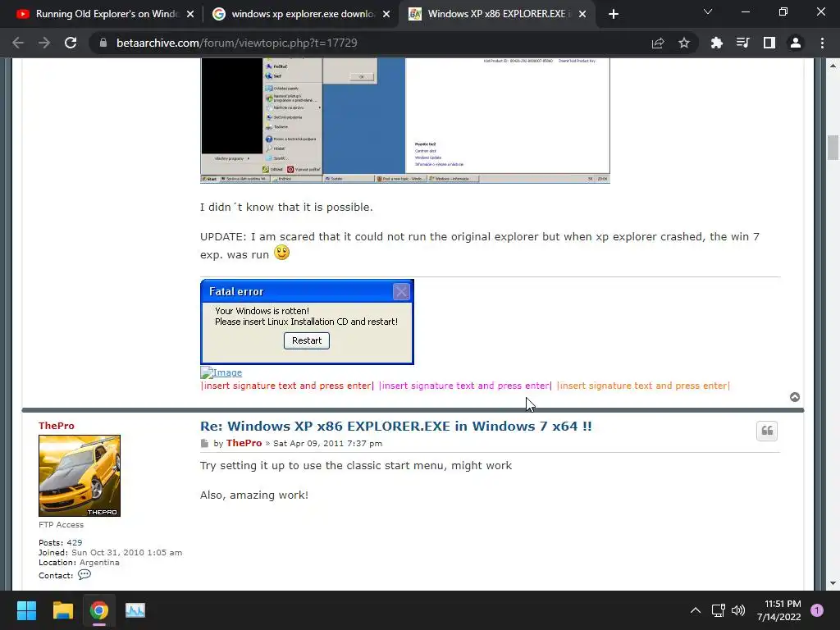The width and height of the screenshot is (840, 630).
Task: Open a new tab with the plus button
Action: click(x=614, y=14)
